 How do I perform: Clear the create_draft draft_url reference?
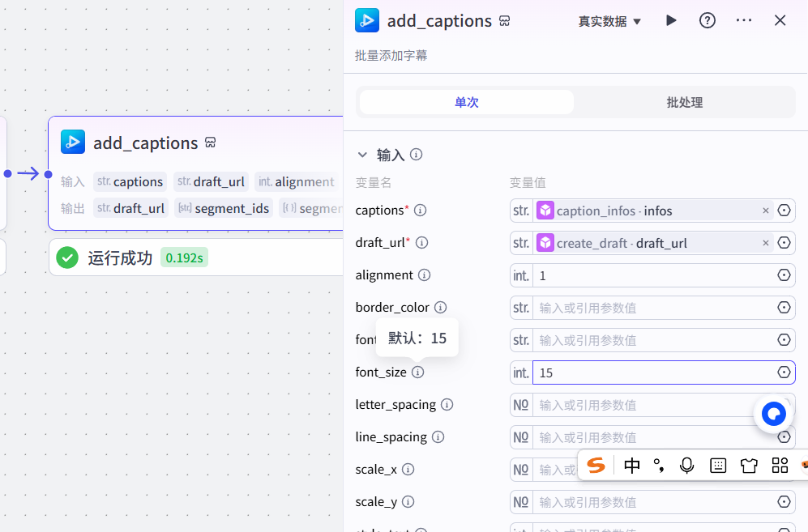click(x=765, y=243)
